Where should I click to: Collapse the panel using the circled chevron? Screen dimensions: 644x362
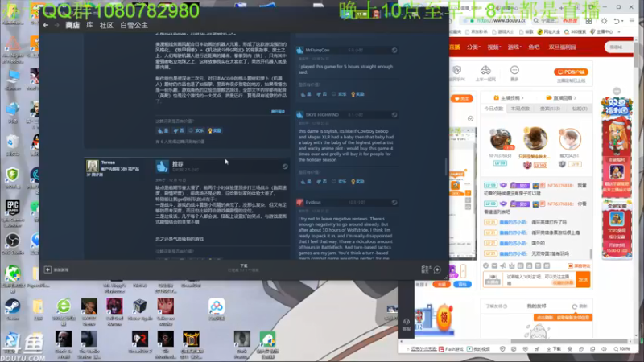click(470, 118)
